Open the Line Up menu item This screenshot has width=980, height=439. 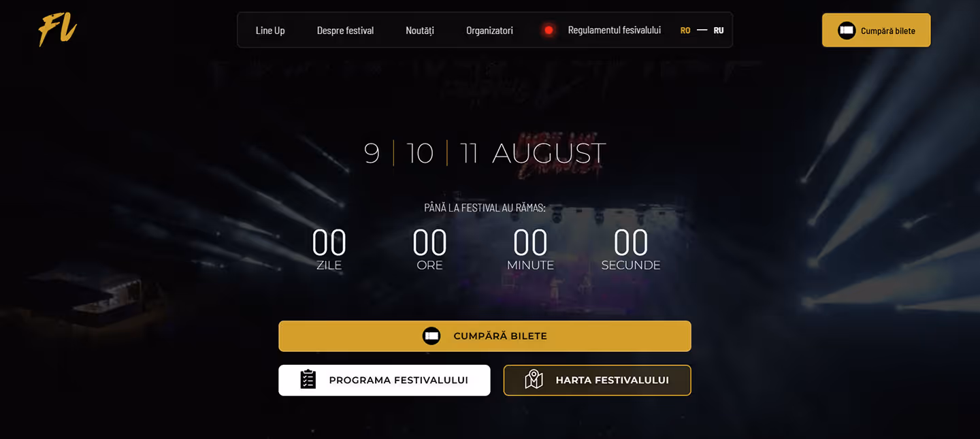point(270,30)
